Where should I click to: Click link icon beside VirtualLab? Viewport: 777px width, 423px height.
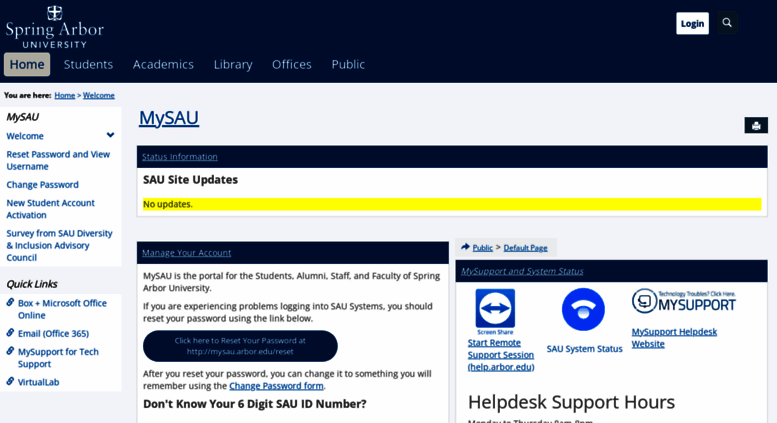[x=10, y=381]
